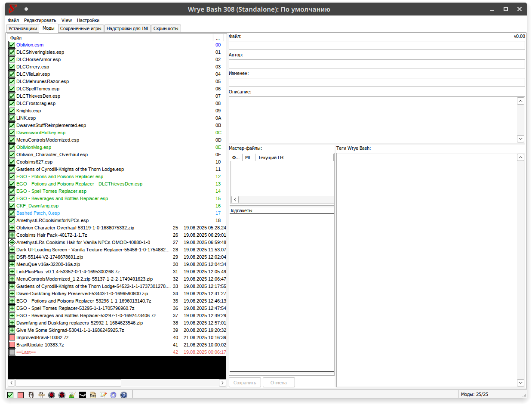Click plus icon of Give Me Some Skingrad package
532x405 pixels.
click(12, 330)
